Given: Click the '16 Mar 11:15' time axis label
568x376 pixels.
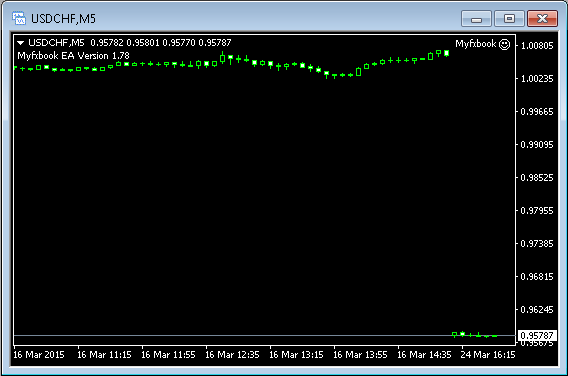Looking at the screenshot, I should (104, 355).
